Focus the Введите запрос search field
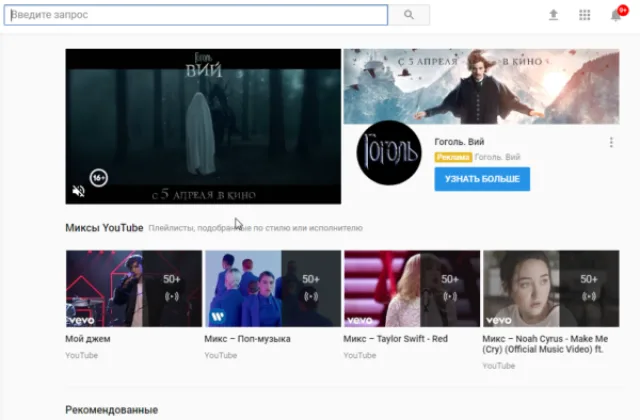This screenshot has width=640, height=420. pos(196,15)
